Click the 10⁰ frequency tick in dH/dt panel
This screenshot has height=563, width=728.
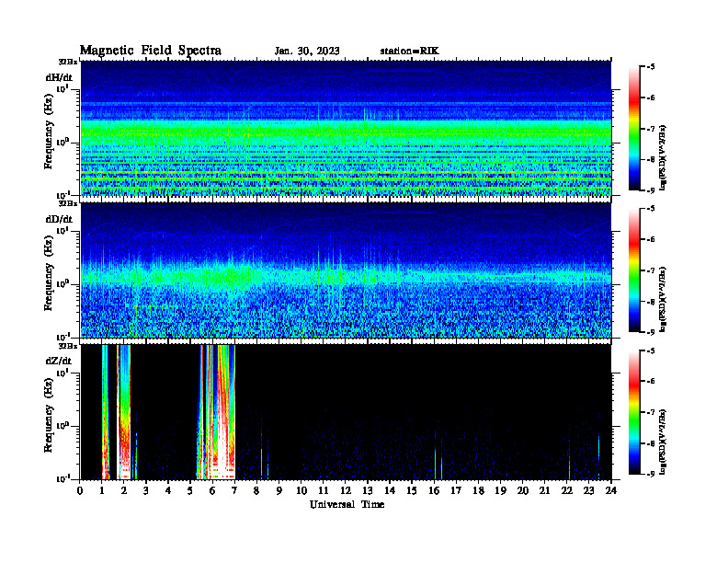click(63, 142)
